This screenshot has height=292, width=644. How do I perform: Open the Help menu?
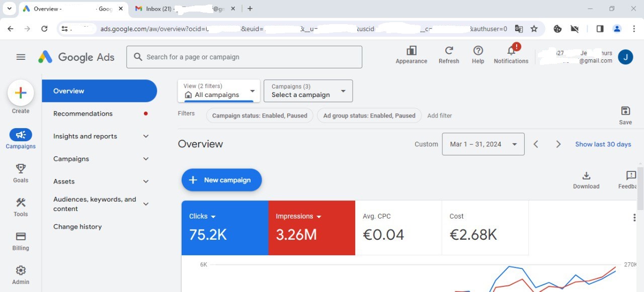click(478, 55)
